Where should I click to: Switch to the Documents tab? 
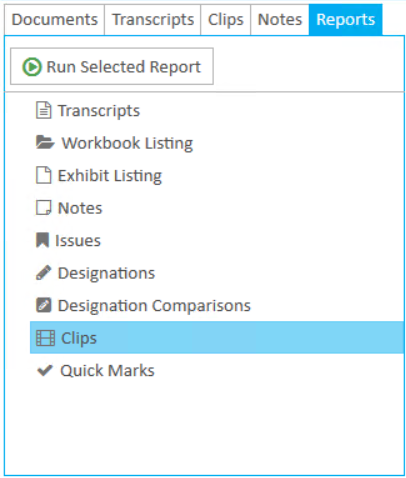click(x=55, y=19)
